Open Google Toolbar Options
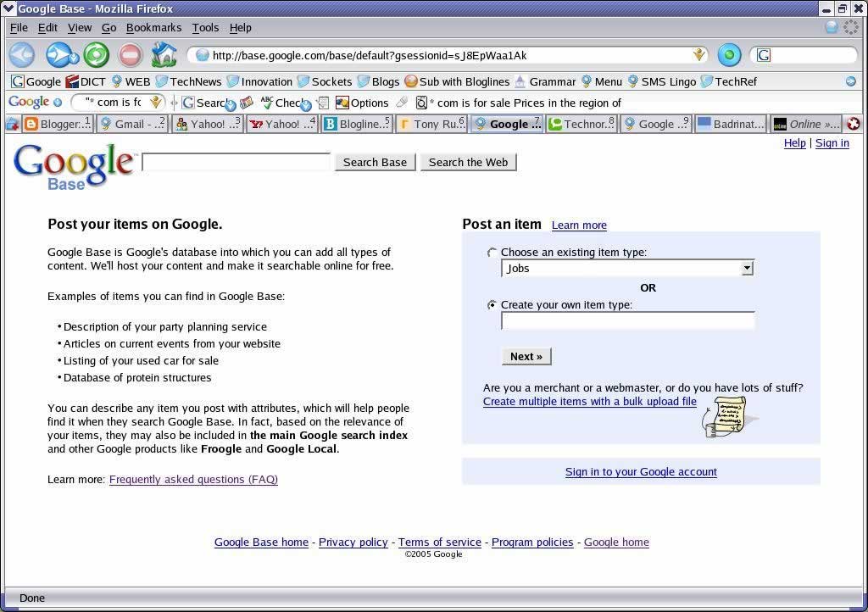Viewport: 868px width, 612px height. pos(362,103)
